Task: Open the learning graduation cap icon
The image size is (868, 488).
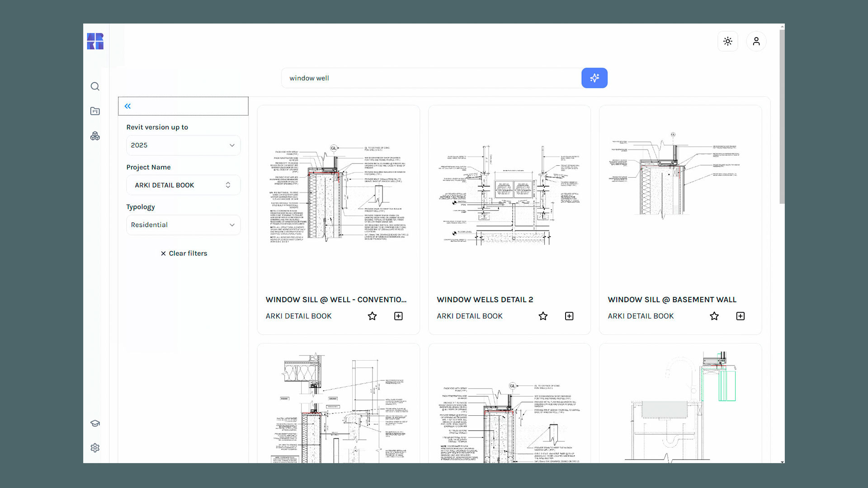Action: pyautogui.click(x=95, y=423)
